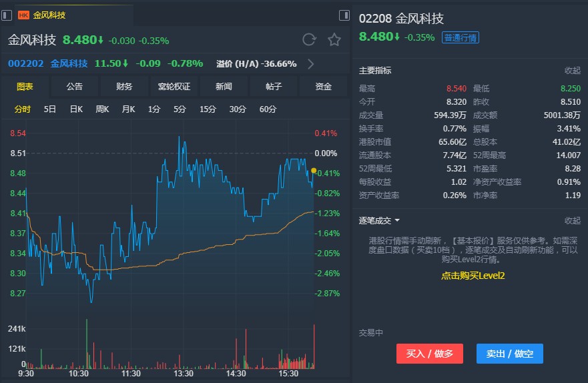Open the A-share arrow next to 溢价 (H/A)

310,64
